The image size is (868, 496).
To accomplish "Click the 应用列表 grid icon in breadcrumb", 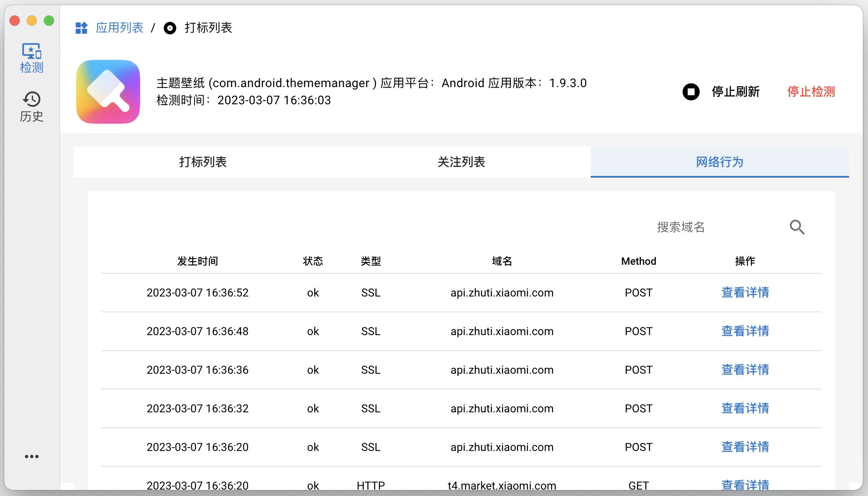I will (x=82, y=28).
